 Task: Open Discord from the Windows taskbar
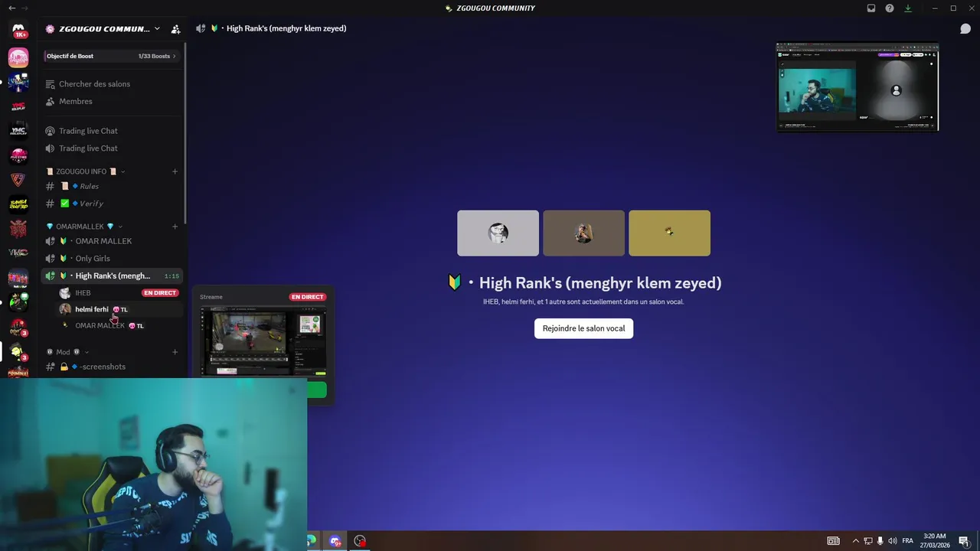(335, 541)
